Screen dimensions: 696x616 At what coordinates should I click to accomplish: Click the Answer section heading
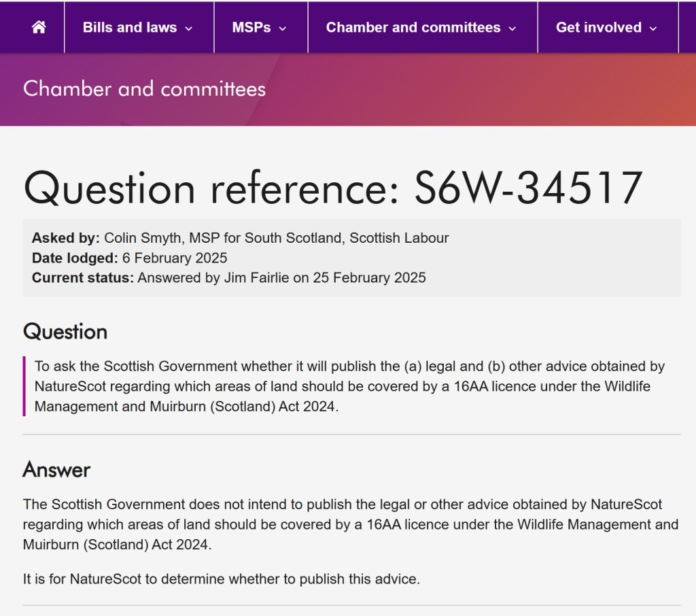[56, 470]
